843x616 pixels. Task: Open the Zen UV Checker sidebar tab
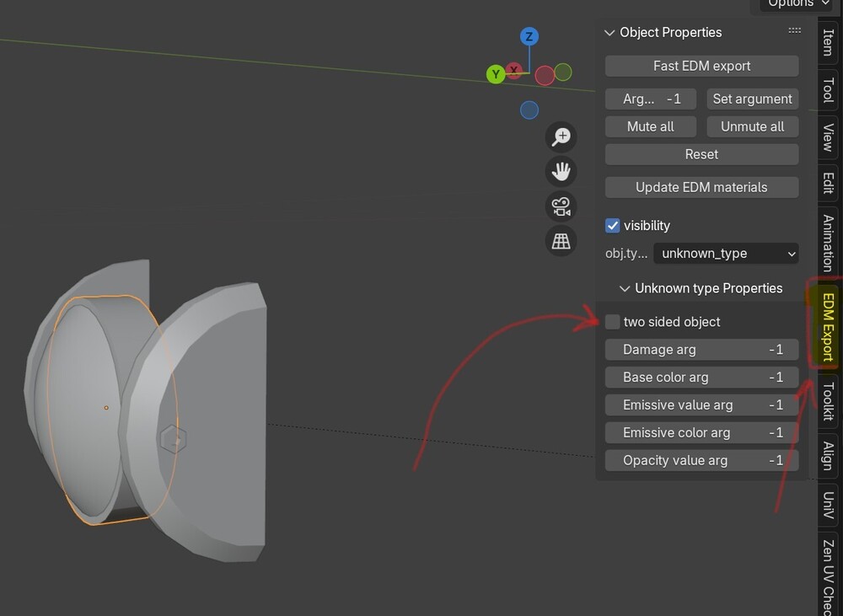pyautogui.click(x=829, y=576)
